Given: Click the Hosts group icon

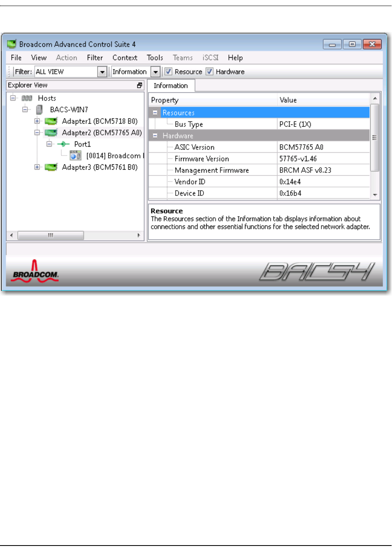Looking at the screenshot, I should [x=27, y=98].
